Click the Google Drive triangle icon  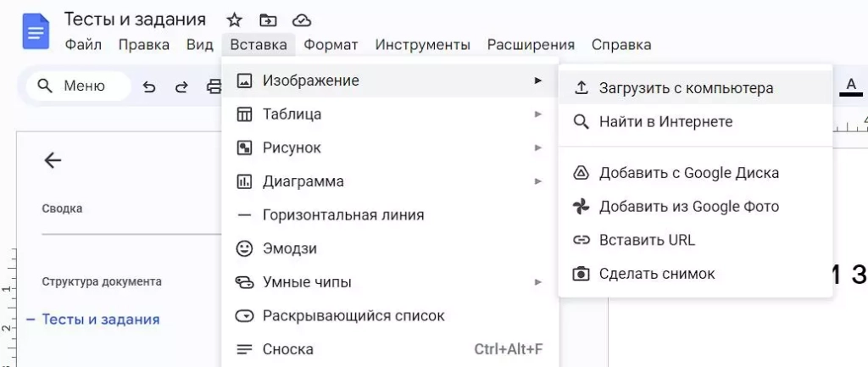pos(581,173)
